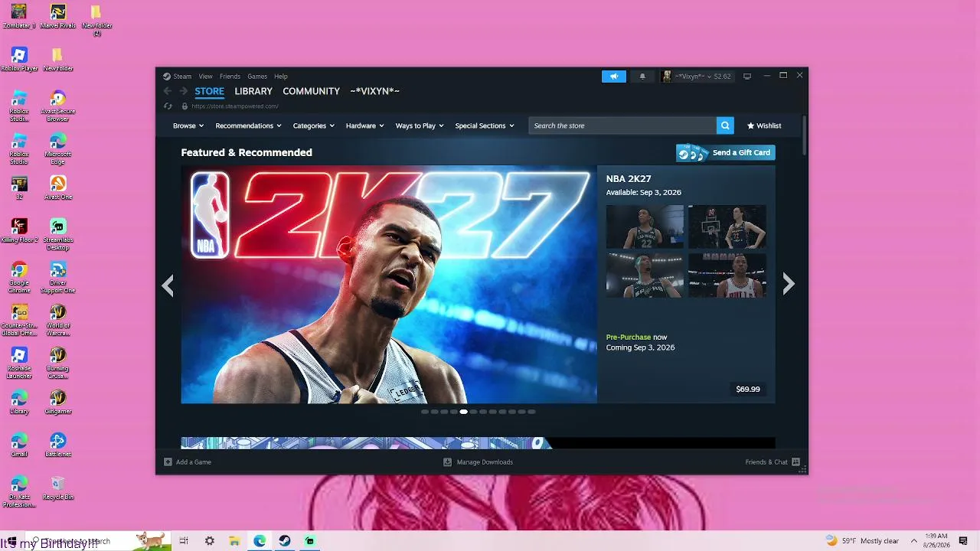Click the Wishlist button

pos(764,126)
